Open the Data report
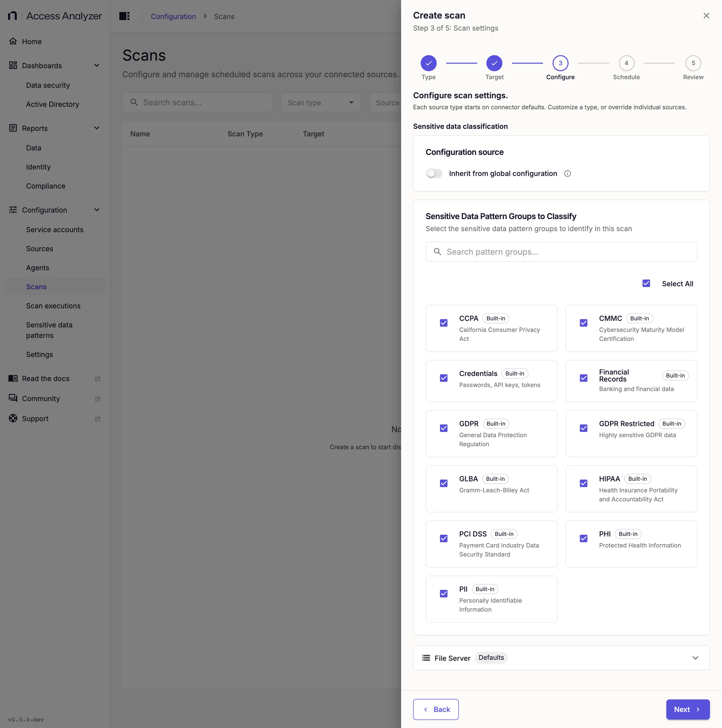Image resolution: width=722 pixels, height=728 pixels. point(34,148)
